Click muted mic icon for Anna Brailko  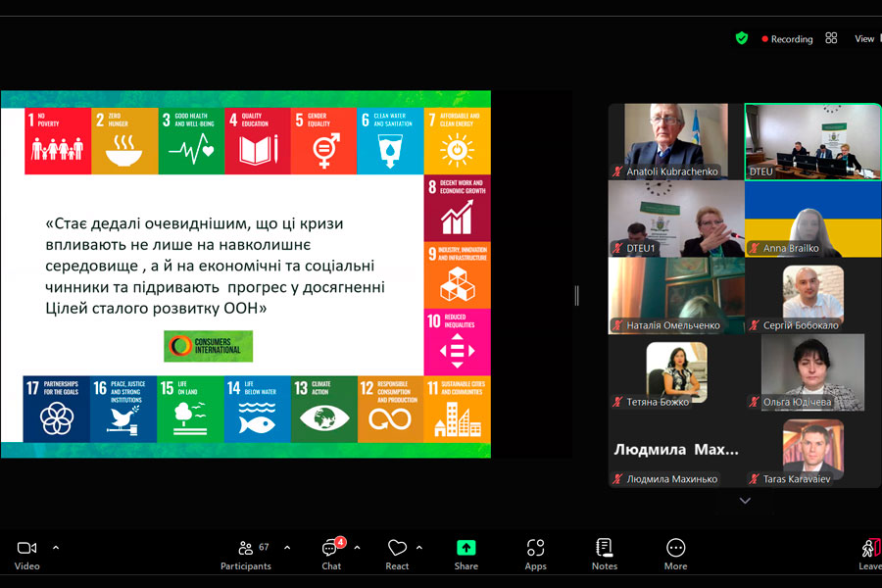pos(755,248)
